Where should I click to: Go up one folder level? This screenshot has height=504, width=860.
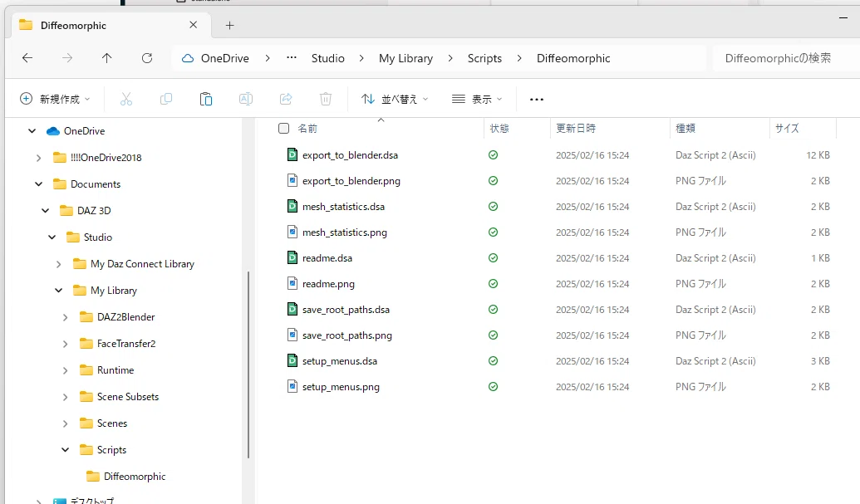coord(107,58)
